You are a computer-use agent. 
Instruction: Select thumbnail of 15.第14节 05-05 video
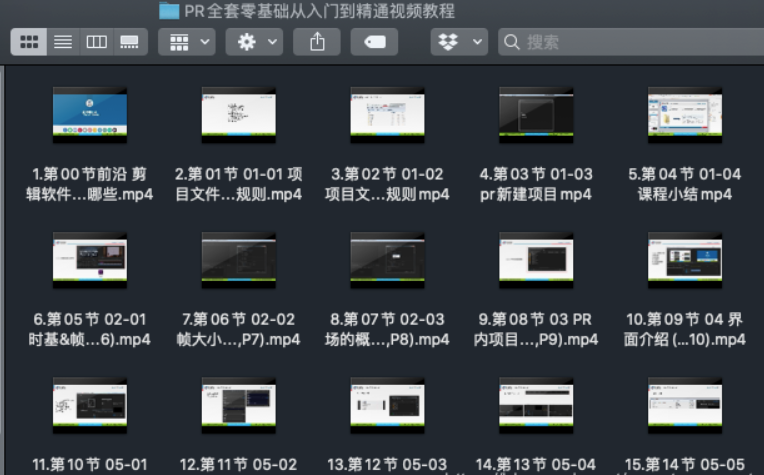pyautogui.click(x=685, y=405)
